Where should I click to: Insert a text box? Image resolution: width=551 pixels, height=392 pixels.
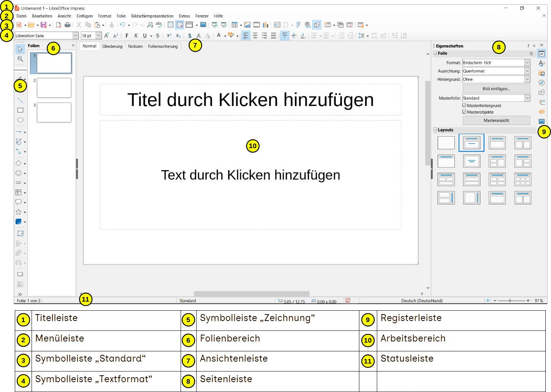click(x=277, y=25)
